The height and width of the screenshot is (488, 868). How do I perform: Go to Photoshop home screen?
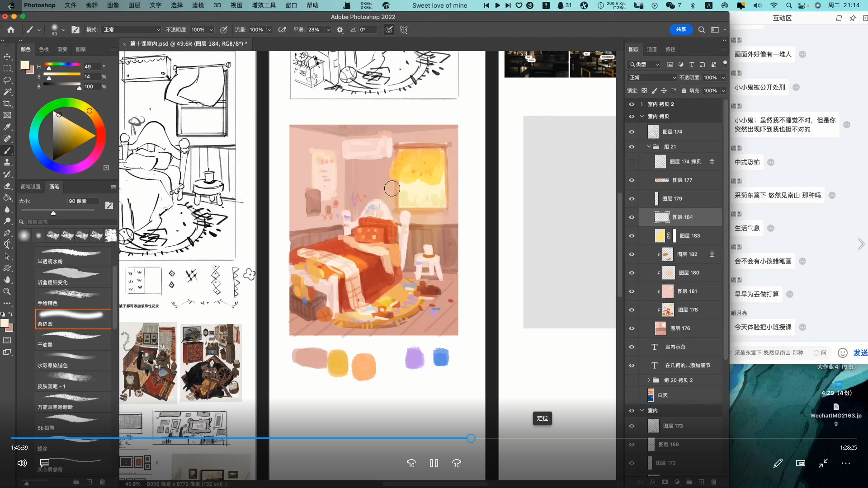pyautogui.click(x=10, y=29)
